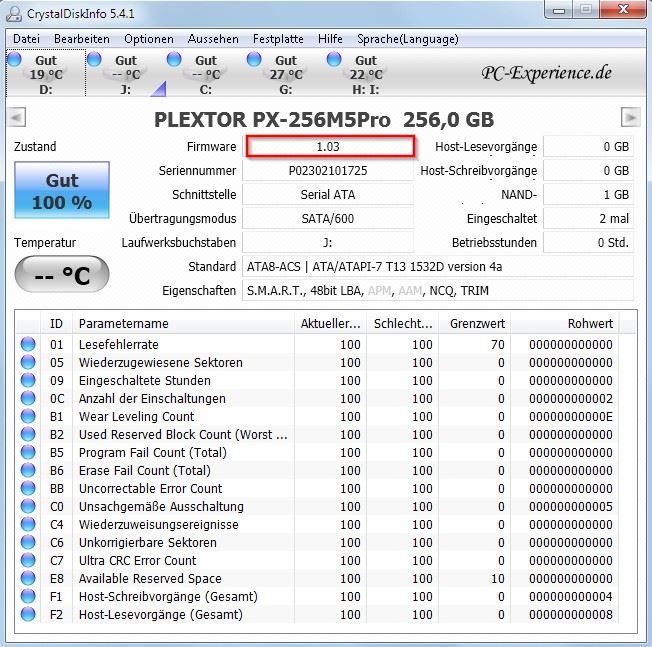This screenshot has width=652, height=647.
Task: Click status orb of Lesefehlerrate row
Action: pyautogui.click(x=28, y=344)
